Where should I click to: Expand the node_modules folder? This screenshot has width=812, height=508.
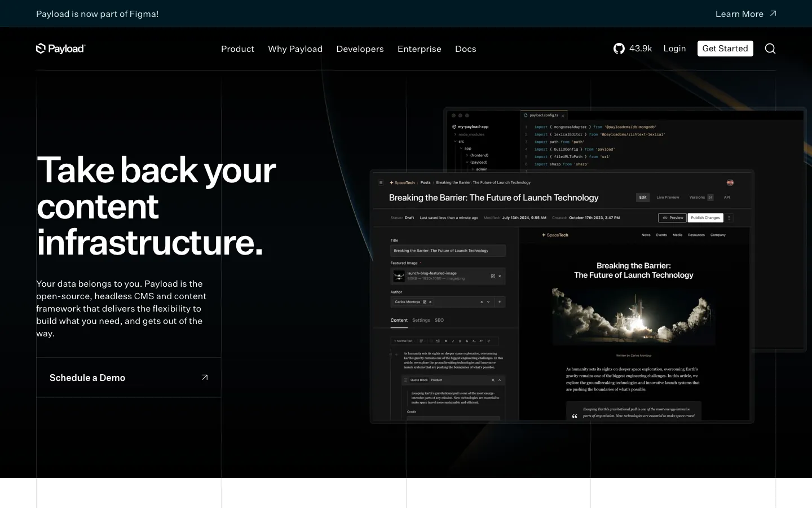tap(469, 134)
